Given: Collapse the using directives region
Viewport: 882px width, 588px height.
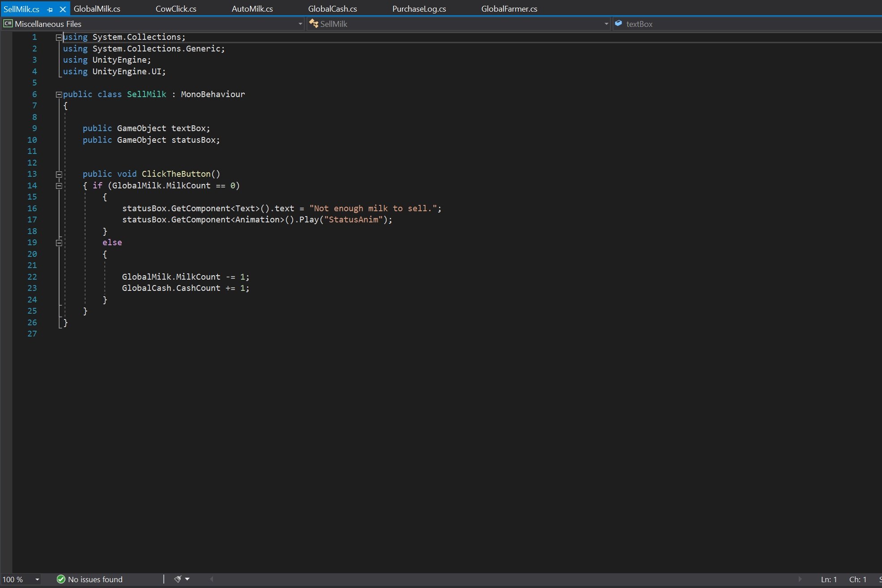Looking at the screenshot, I should [x=59, y=37].
